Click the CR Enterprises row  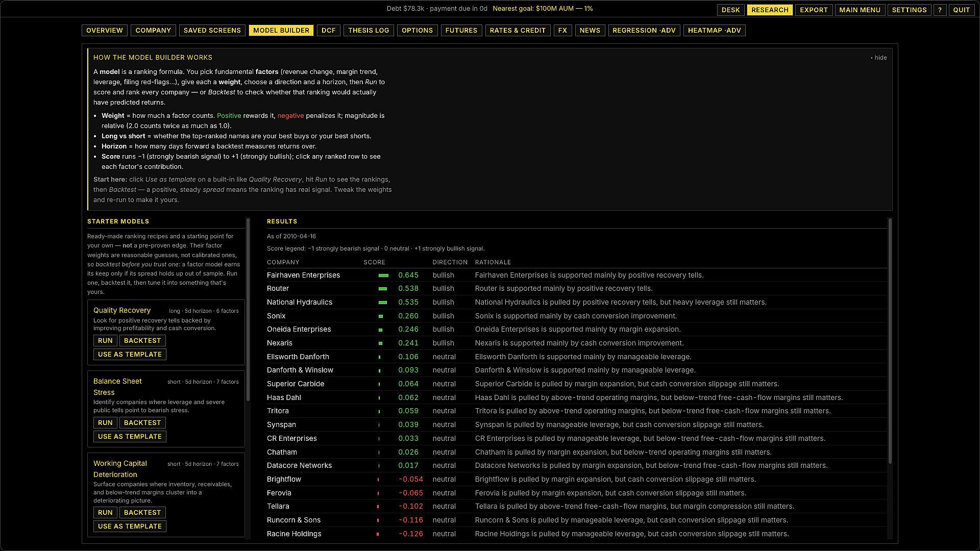click(x=577, y=438)
